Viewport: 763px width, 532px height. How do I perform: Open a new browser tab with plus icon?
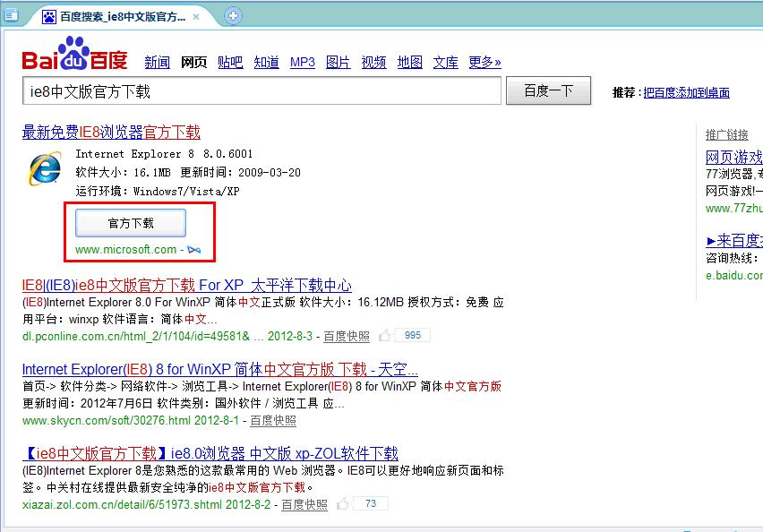[233, 15]
